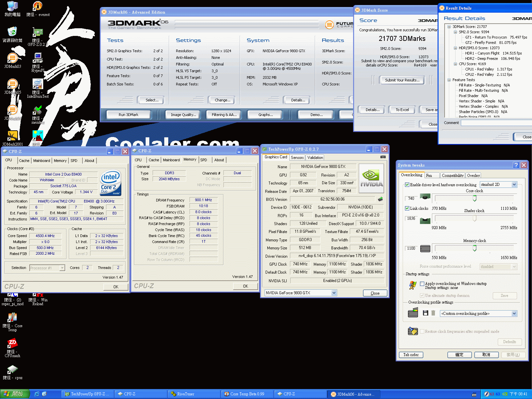Click the Submit Your Results button
The height and width of the screenshot is (399, 532).
point(402,80)
